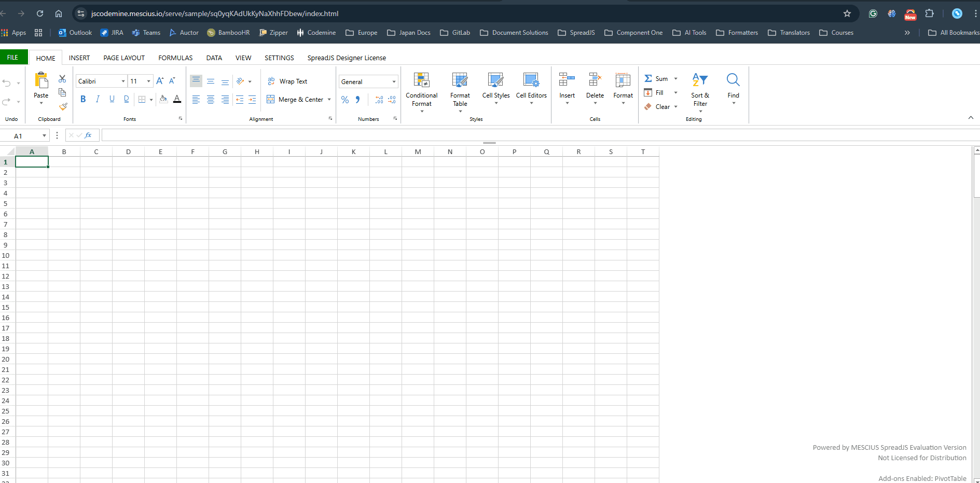Viewport: 980px width, 483px height.
Task: Switch to the FORMULAS tab
Action: [175, 58]
